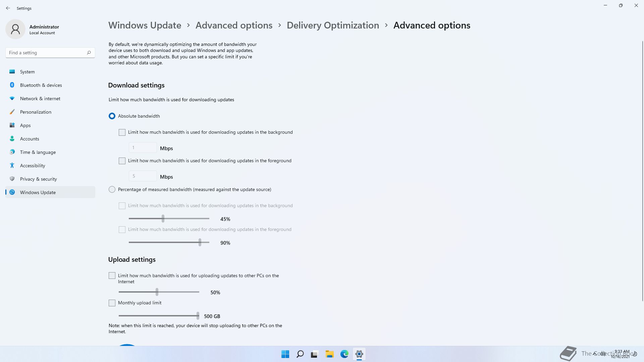Viewport: 644px width, 362px height.
Task: Click the background Mbps field showing 1
Action: (x=143, y=147)
